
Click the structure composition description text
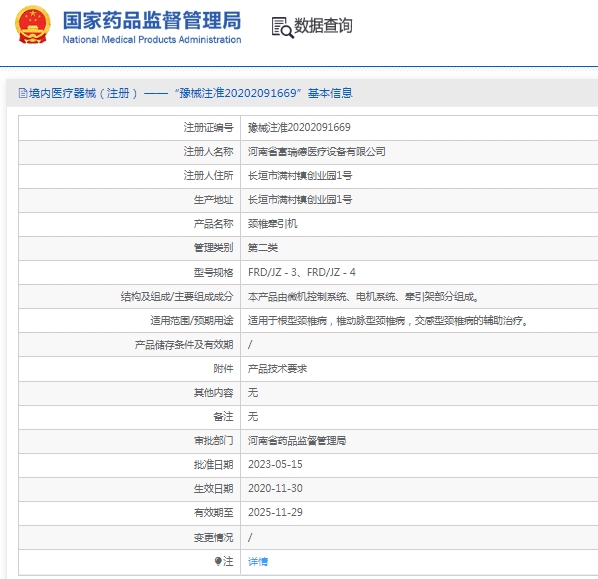pos(363,296)
